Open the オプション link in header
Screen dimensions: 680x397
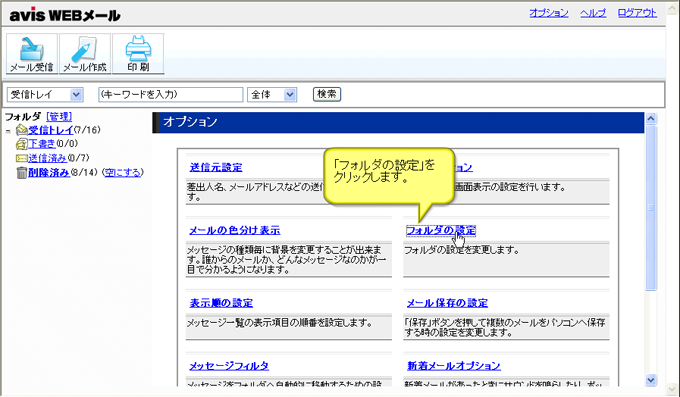pos(549,13)
